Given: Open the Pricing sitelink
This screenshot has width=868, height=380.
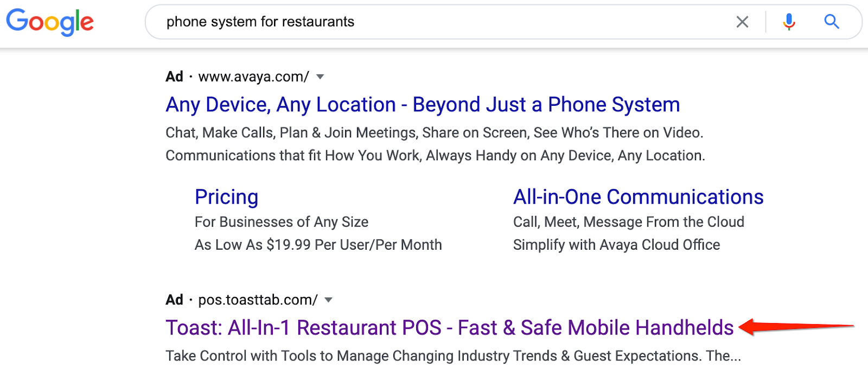Looking at the screenshot, I should pyautogui.click(x=226, y=197).
